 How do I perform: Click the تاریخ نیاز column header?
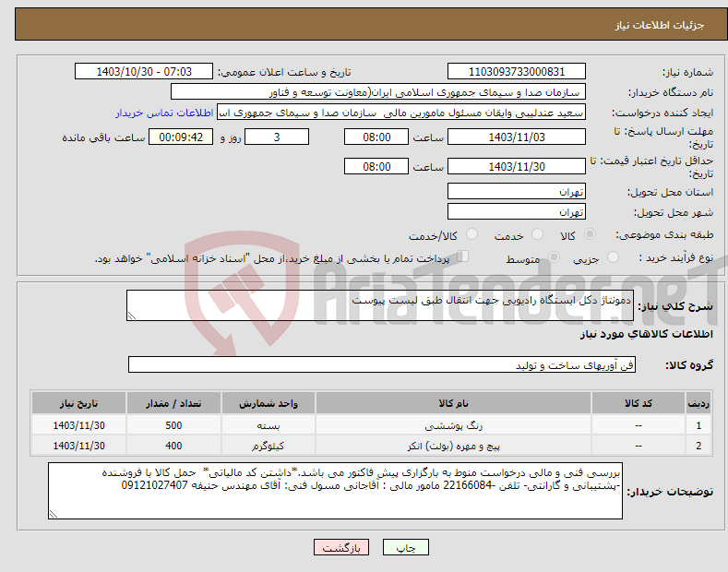[x=79, y=403]
